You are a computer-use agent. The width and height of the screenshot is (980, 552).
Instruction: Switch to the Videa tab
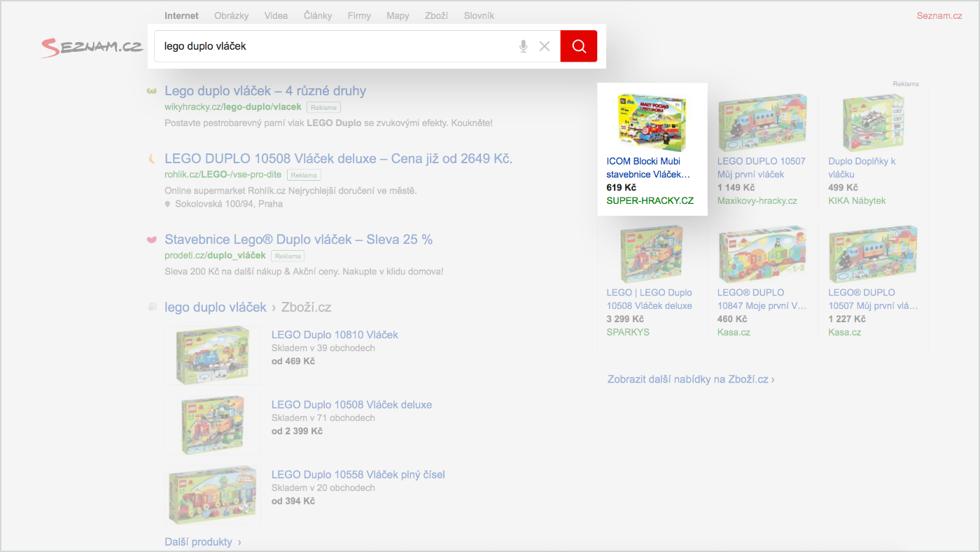click(x=276, y=15)
